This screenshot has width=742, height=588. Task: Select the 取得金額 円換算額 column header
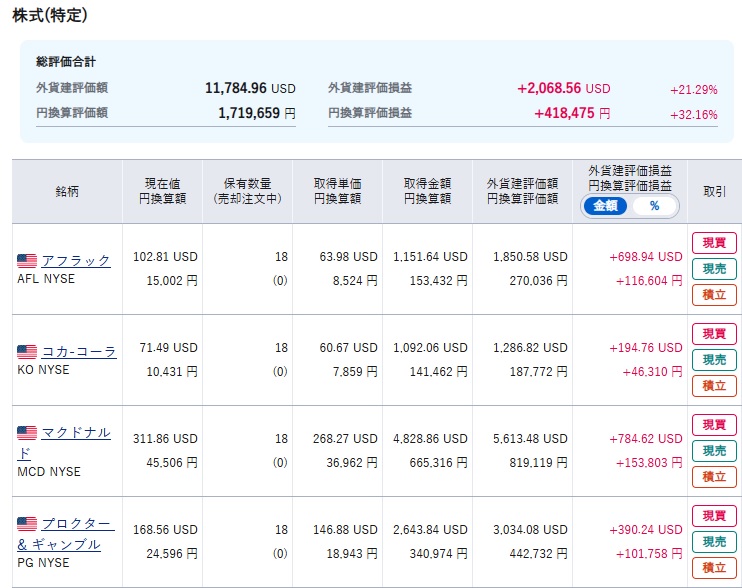coord(427,192)
